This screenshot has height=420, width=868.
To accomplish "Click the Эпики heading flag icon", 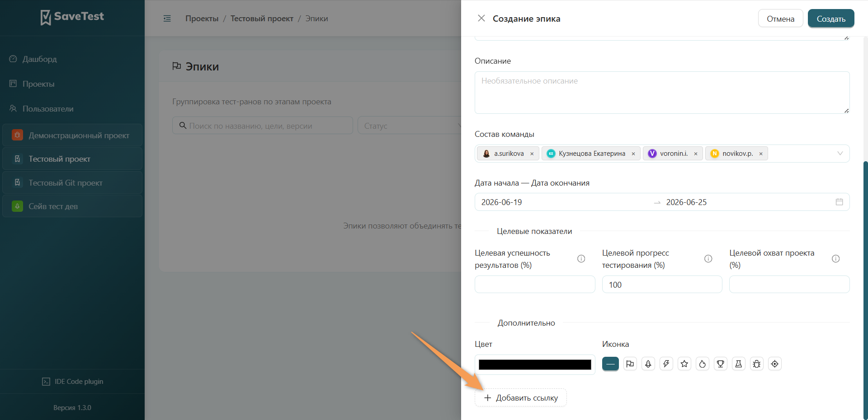I will pos(177,66).
